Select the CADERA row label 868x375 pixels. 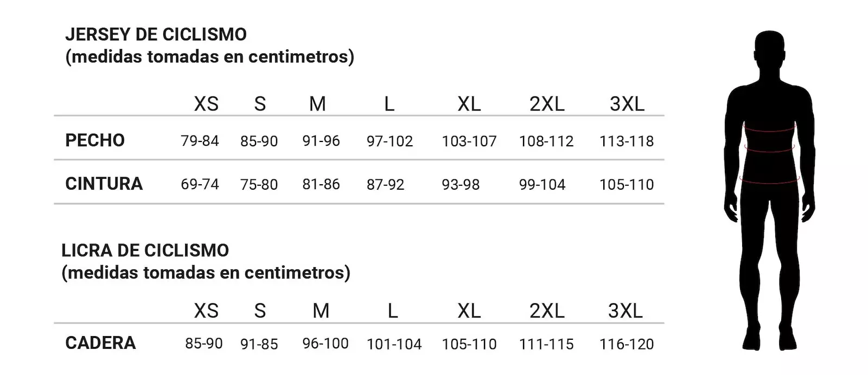100,343
